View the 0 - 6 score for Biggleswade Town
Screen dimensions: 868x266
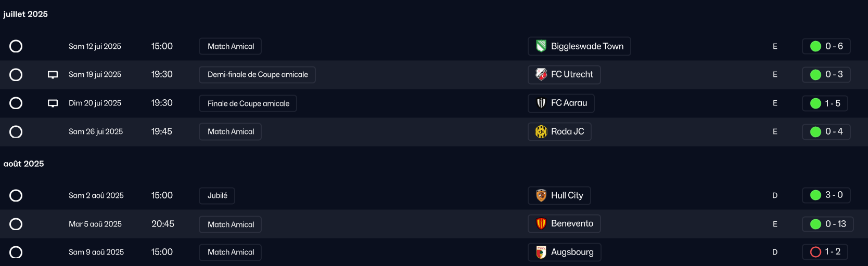click(x=826, y=46)
